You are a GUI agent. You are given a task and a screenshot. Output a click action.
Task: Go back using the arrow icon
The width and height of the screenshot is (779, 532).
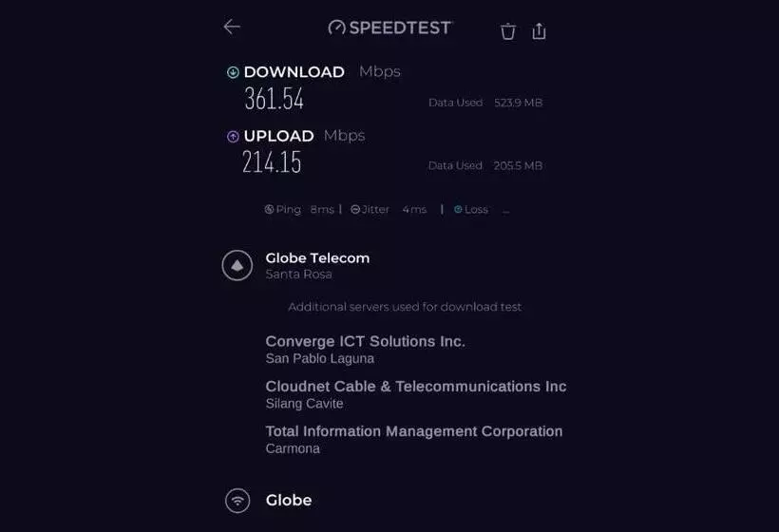coord(232,27)
